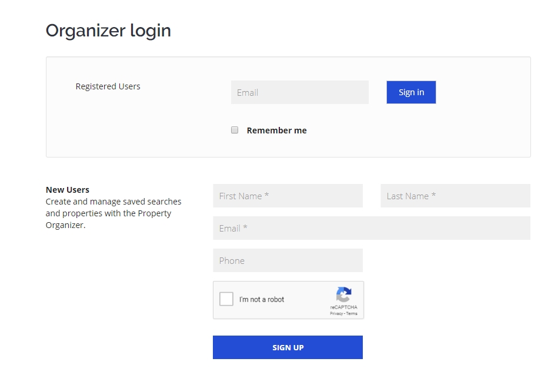Click the Registered Users label
This screenshot has width=541, height=392.
click(108, 86)
